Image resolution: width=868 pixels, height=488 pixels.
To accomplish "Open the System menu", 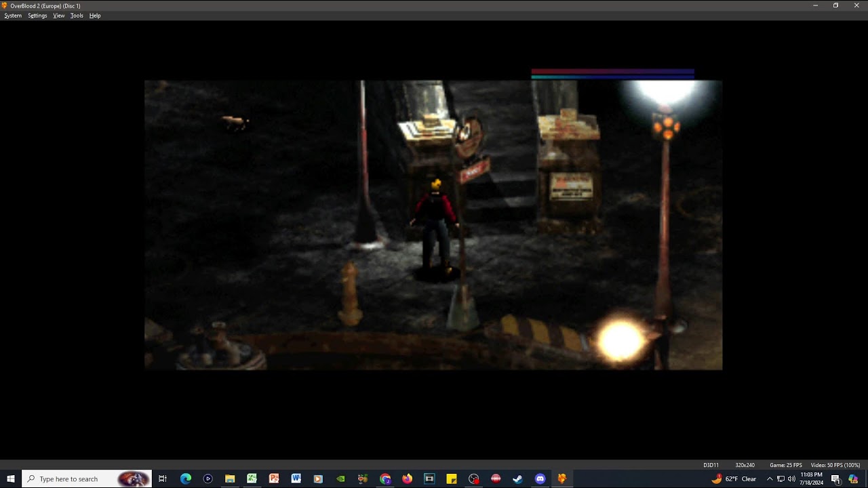I will pos(13,16).
